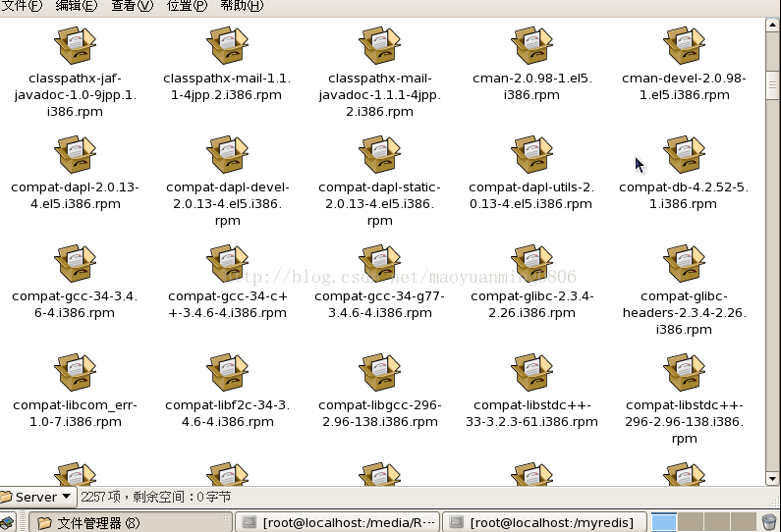This screenshot has height=532, width=781.
Task: Select classpathx-mail-1.1.1-4jpp.2.i386.rpm package icon
Action: [228, 45]
